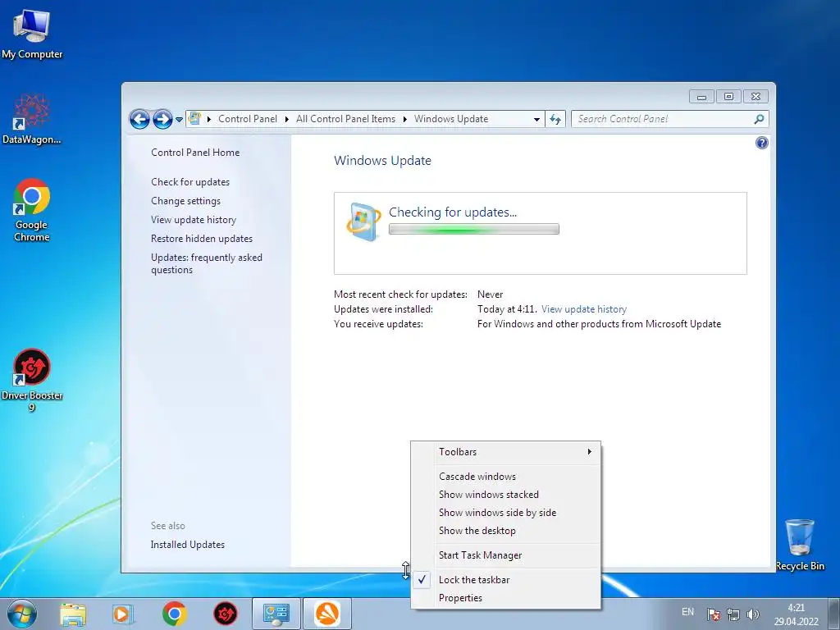Maximize the Windows Update window
This screenshot has height=630, width=840.
tap(728, 97)
